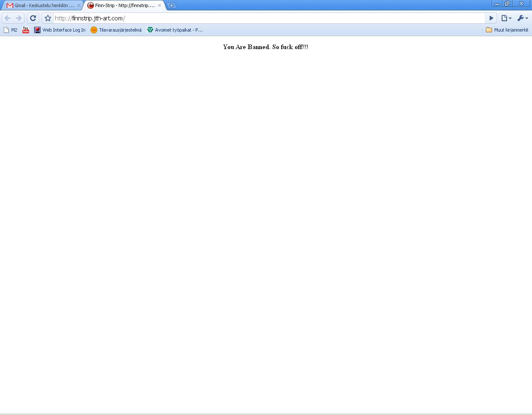Close the Gmail tab

[x=79, y=5]
